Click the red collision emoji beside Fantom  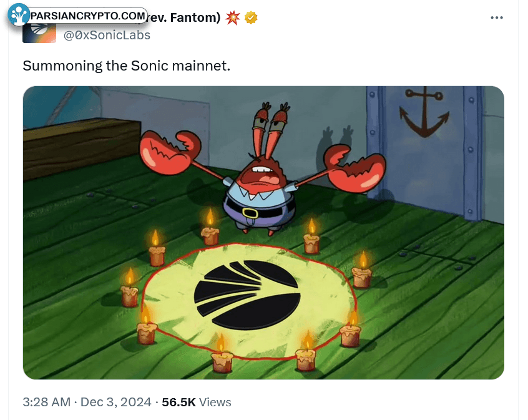point(233,17)
